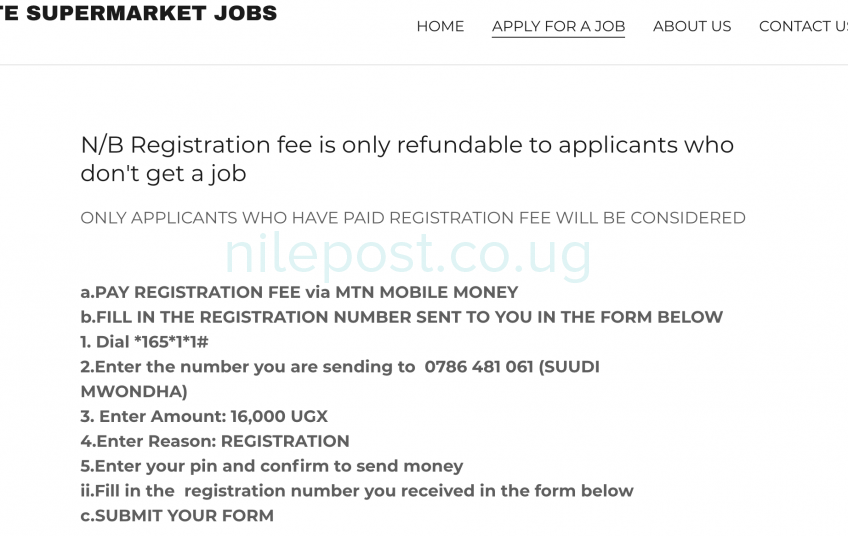The width and height of the screenshot is (848, 536).
Task: Click the Dial *165*1*1# instruction
Action: pyautogui.click(x=144, y=342)
